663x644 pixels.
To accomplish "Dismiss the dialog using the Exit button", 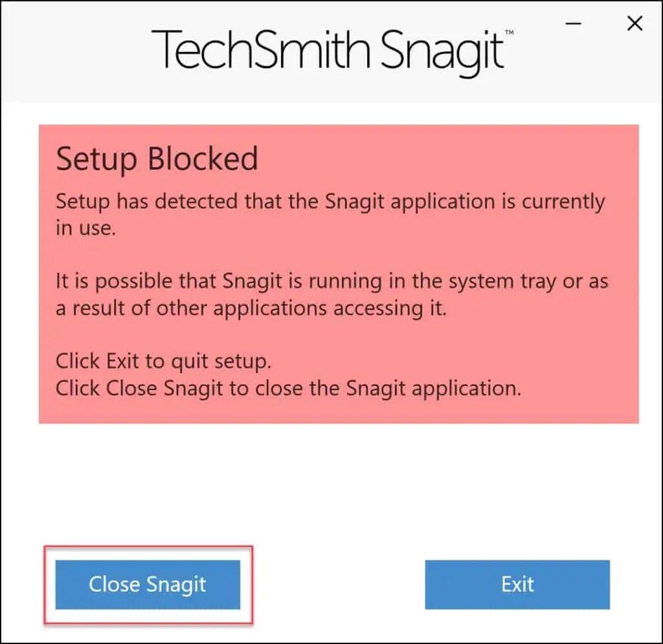I will click(x=517, y=584).
